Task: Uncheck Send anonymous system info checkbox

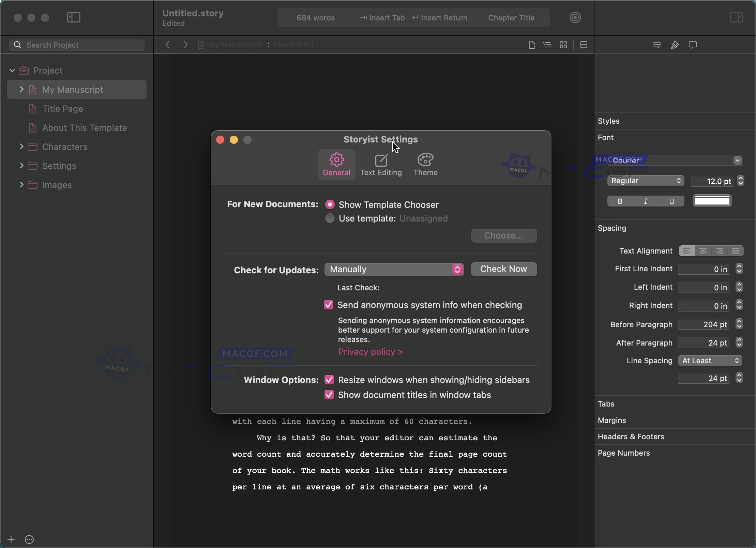Action: click(329, 305)
